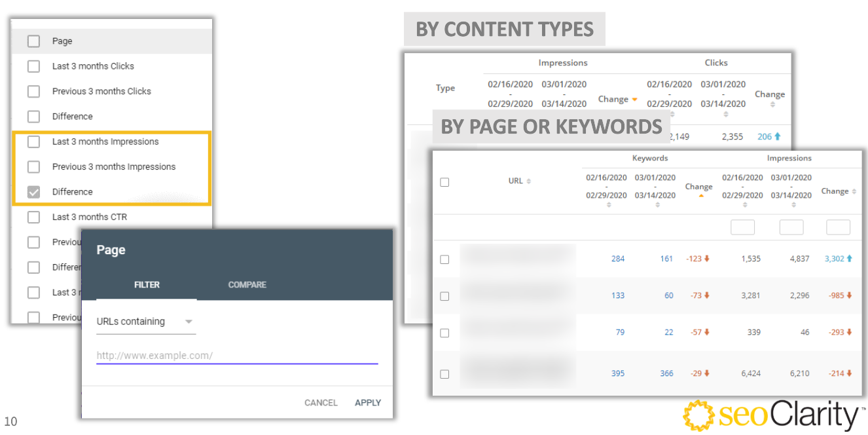The width and height of the screenshot is (868, 435).
Task: Sort by URL column arrows
Action: 529,181
